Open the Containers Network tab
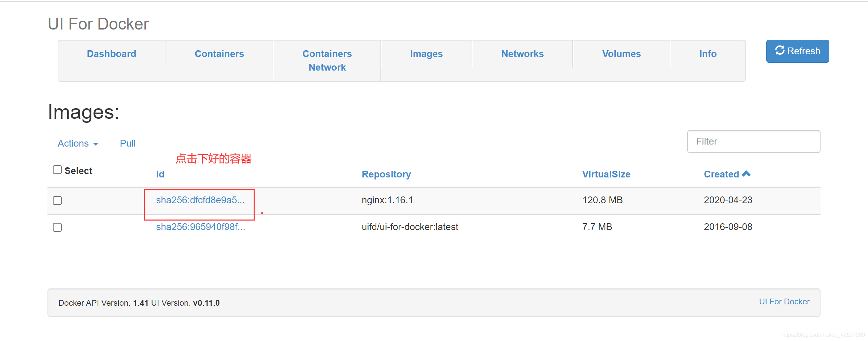 pos(327,60)
